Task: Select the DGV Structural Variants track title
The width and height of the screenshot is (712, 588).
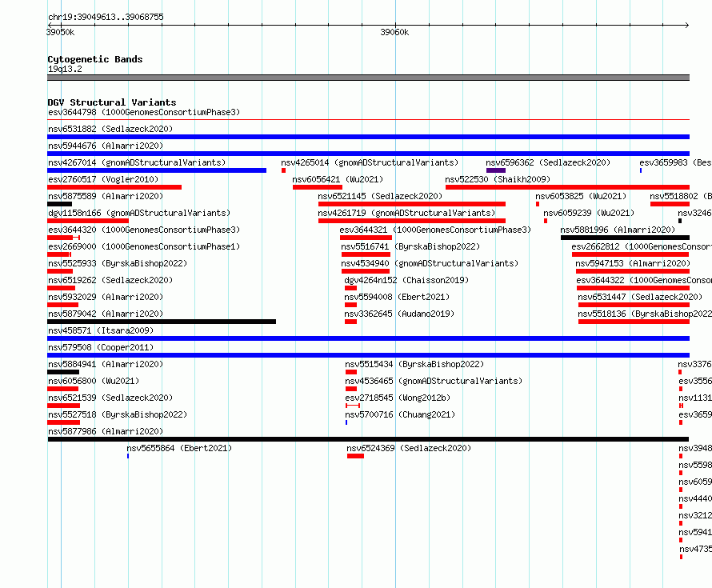Action: coord(112,102)
